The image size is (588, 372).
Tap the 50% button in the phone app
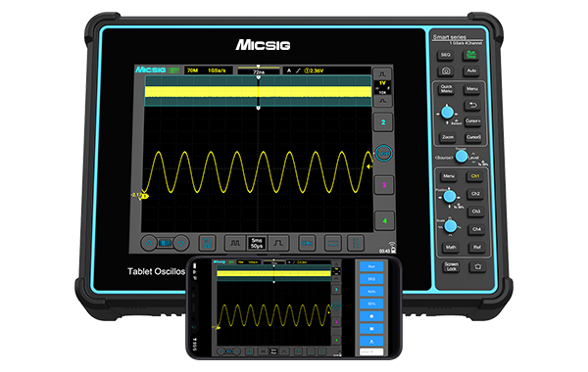point(371,303)
